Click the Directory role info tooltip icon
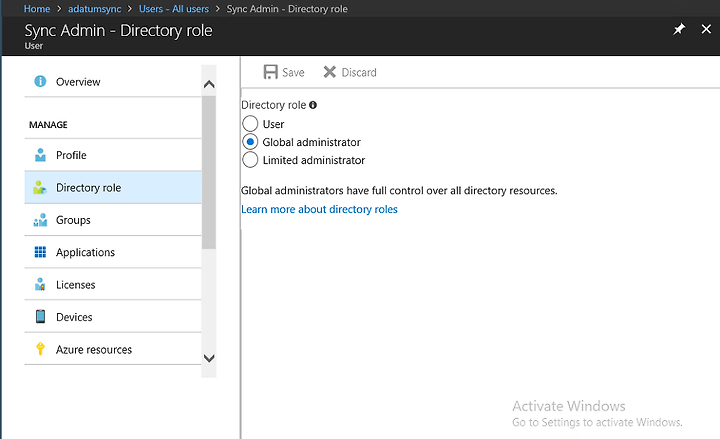 click(x=313, y=105)
